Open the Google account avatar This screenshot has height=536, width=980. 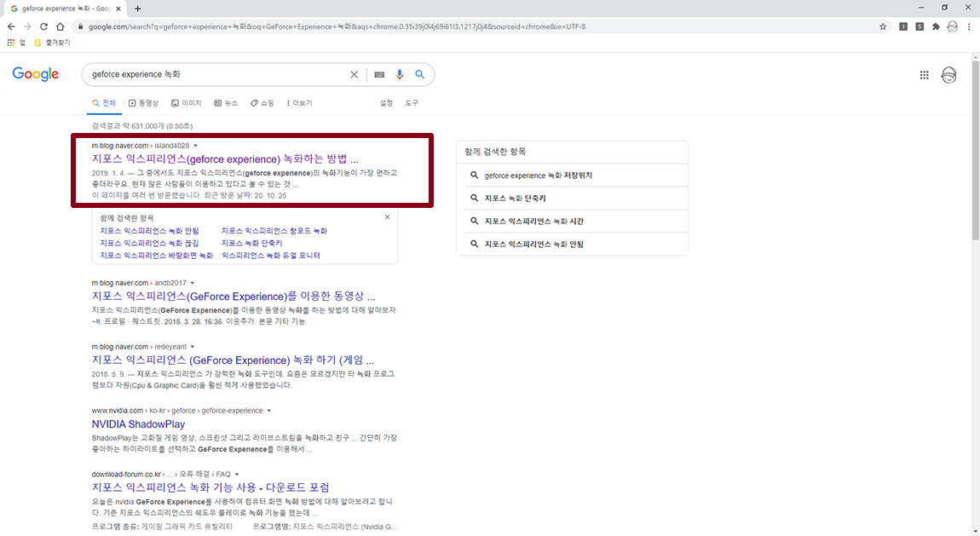(948, 75)
